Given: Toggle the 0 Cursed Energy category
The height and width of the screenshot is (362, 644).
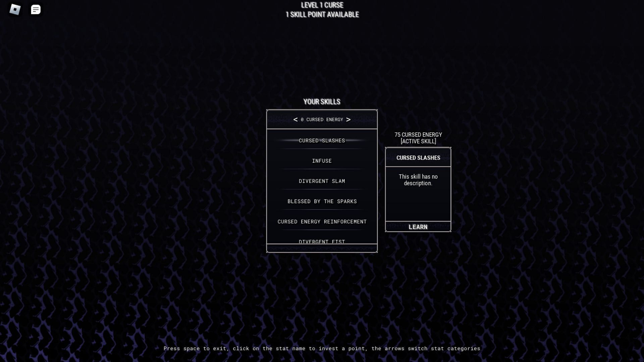Looking at the screenshot, I should pos(322,119).
